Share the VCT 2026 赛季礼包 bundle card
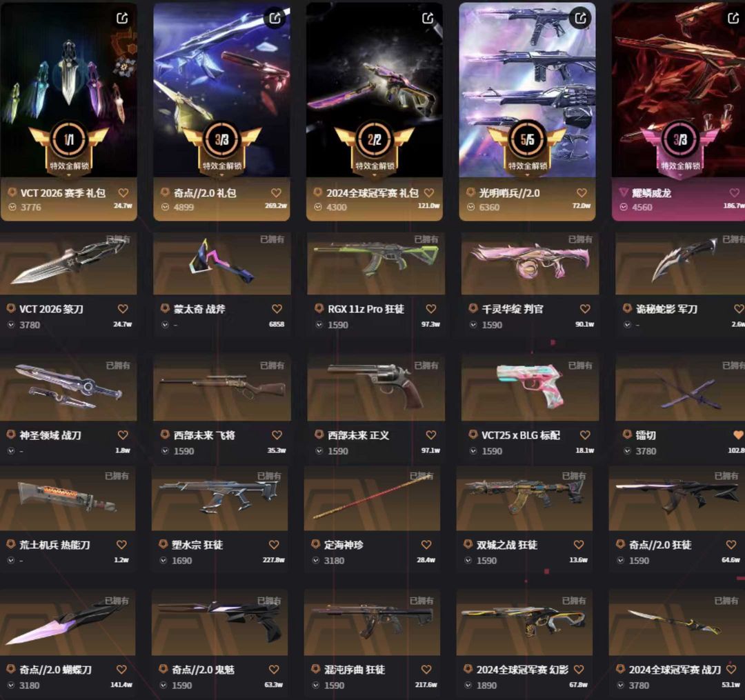Screen dimensions: 745x700 click(x=122, y=19)
